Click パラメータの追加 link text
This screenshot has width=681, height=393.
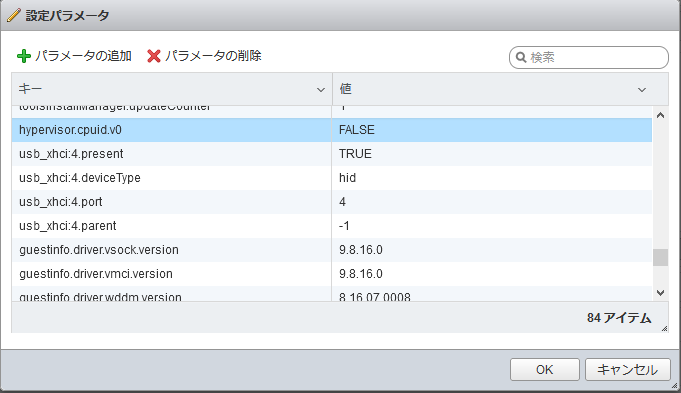[x=83, y=56]
